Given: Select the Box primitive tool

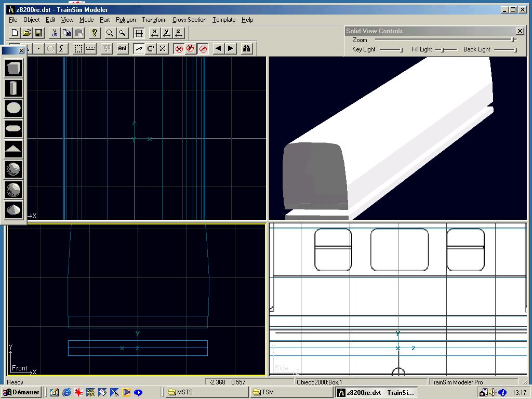Looking at the screenshot, I should 14,68.
